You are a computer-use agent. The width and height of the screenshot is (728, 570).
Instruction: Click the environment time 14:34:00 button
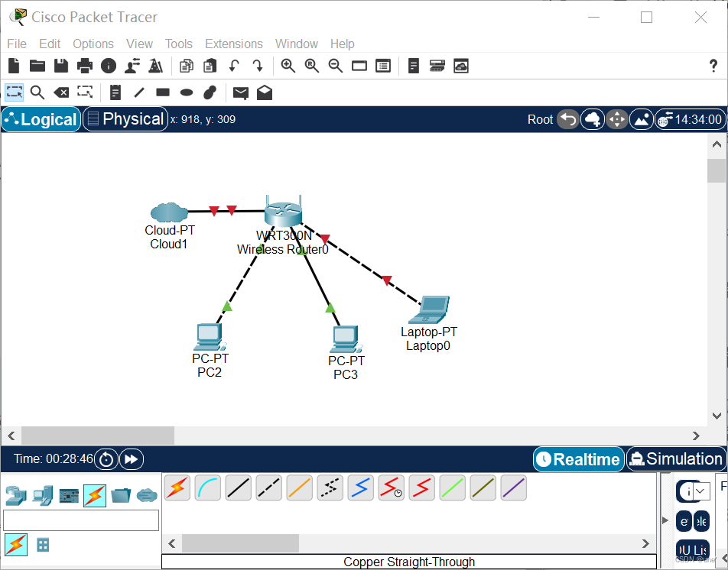pos(691,120)
